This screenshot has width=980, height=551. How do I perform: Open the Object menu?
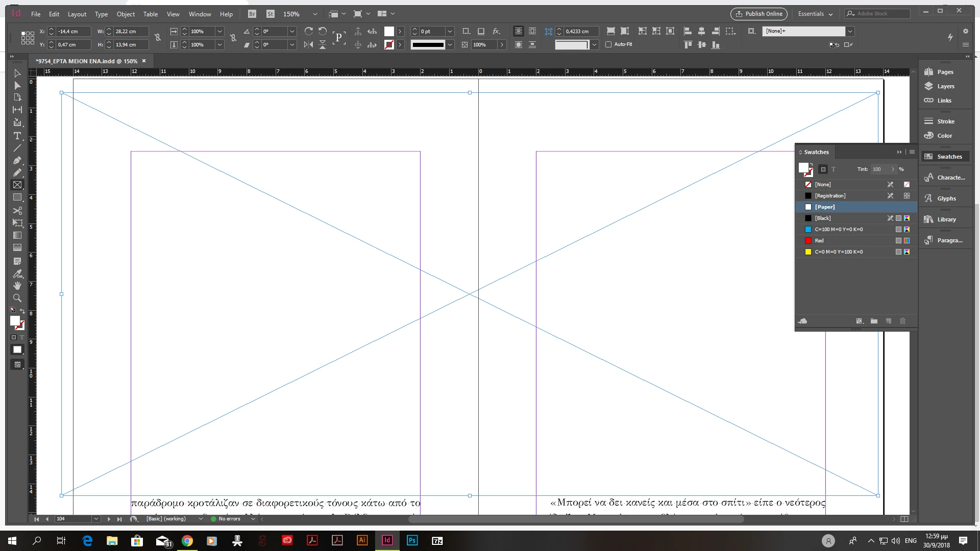click(x=126, y=14)
